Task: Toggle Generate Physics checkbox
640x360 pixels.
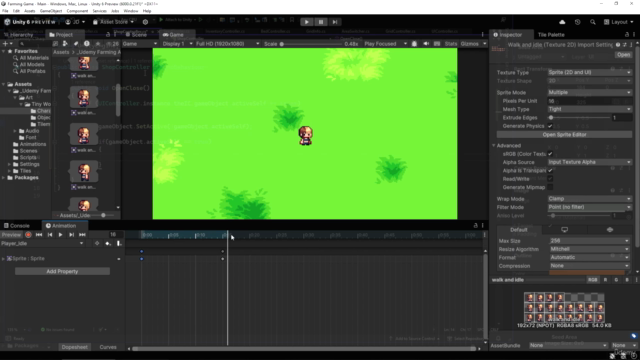Action: tap(550, 126)
